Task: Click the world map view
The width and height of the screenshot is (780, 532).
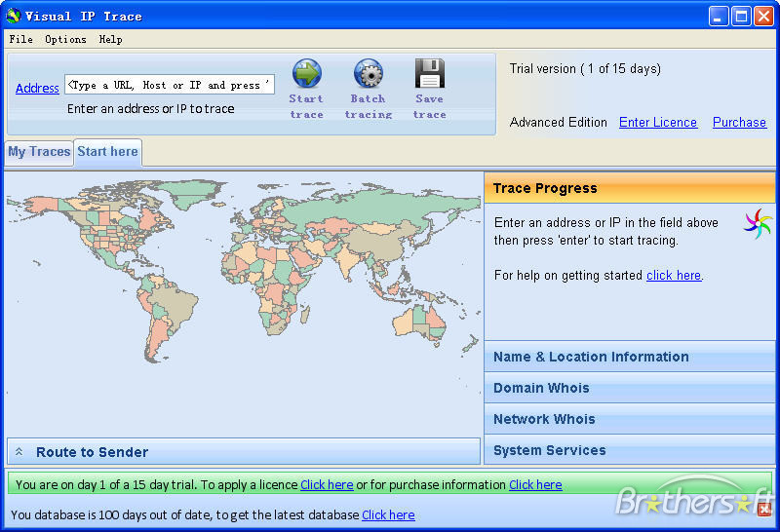Action: coord(244,304)
